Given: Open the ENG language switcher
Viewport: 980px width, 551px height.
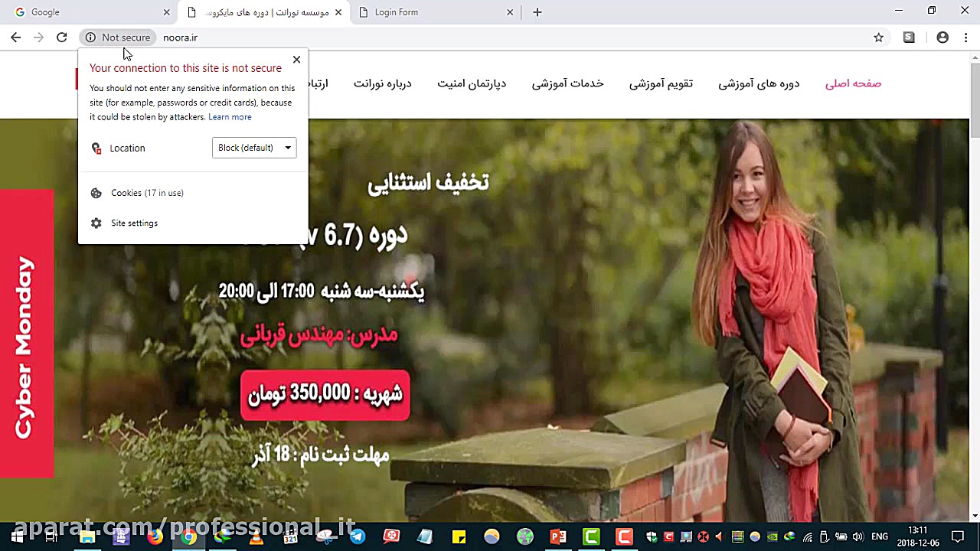Looking at the screenshot, I should coord(879,536).
